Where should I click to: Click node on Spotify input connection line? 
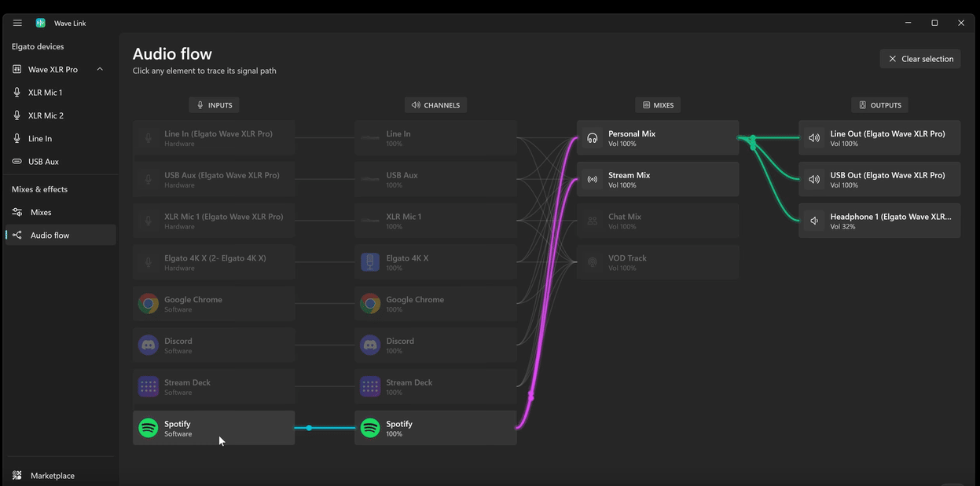pos(309,428)
